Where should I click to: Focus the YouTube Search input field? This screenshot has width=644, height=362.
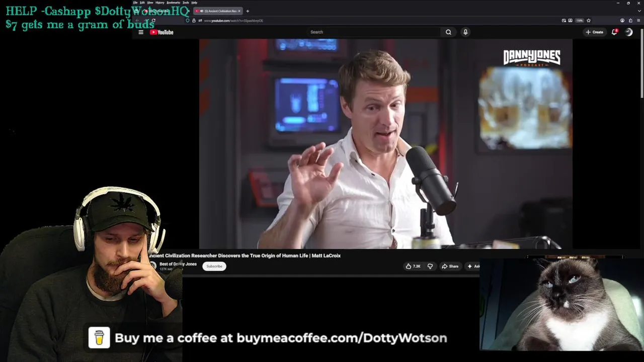[x=374, y=32]
